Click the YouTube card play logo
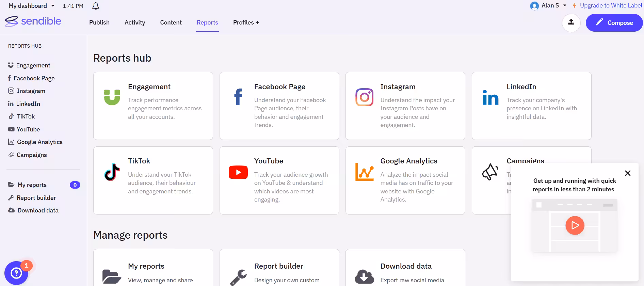Viewport: 644px width, 286px height. [x=238, y=172]
